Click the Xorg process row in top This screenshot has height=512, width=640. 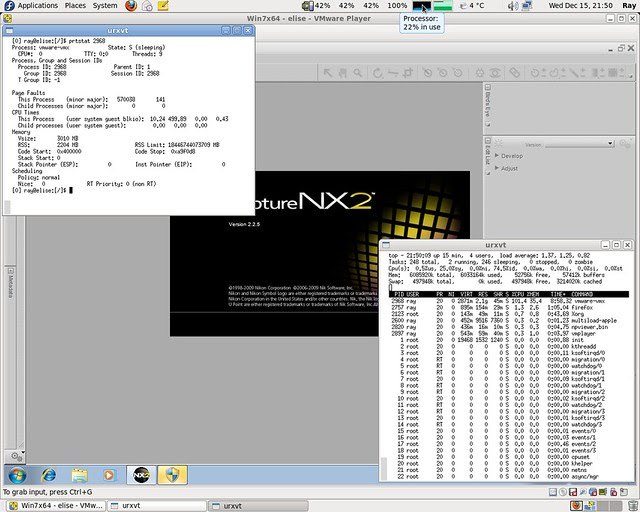click(509, 314)
